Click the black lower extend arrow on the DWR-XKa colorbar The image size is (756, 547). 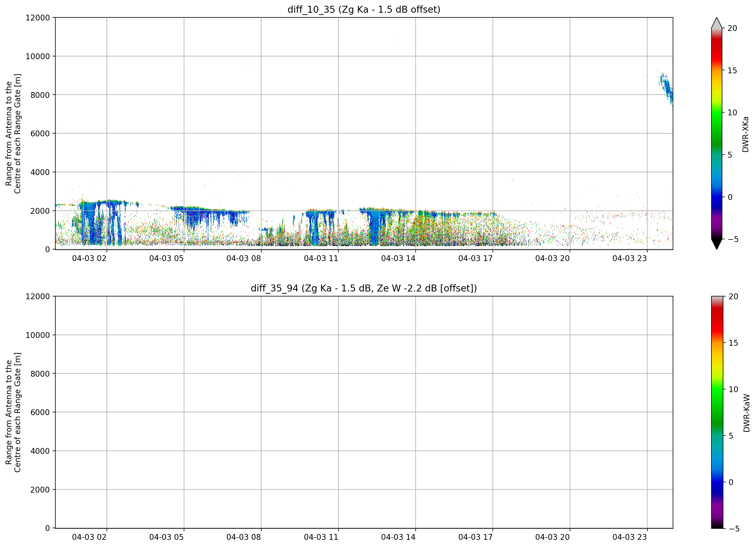717,244
